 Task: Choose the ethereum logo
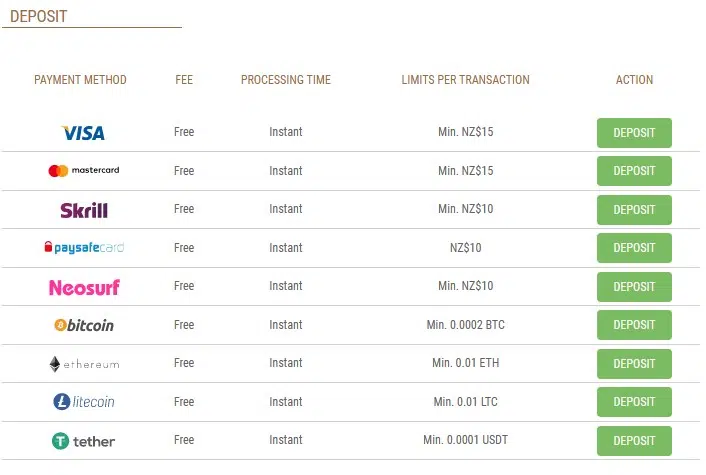[x=84, y=364]
